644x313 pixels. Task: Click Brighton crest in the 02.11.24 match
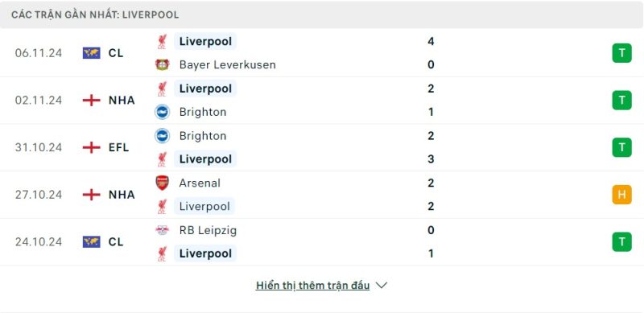[x=163, y=112]
